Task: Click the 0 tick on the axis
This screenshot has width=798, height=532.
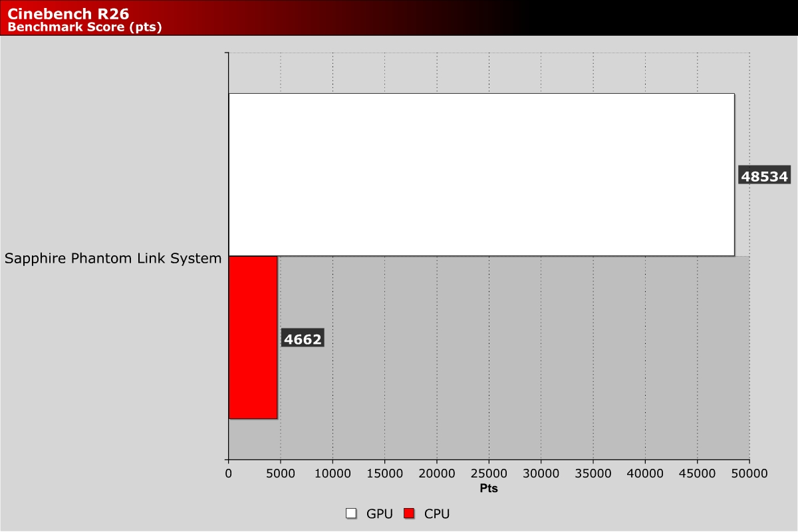Action: point(229,473)
